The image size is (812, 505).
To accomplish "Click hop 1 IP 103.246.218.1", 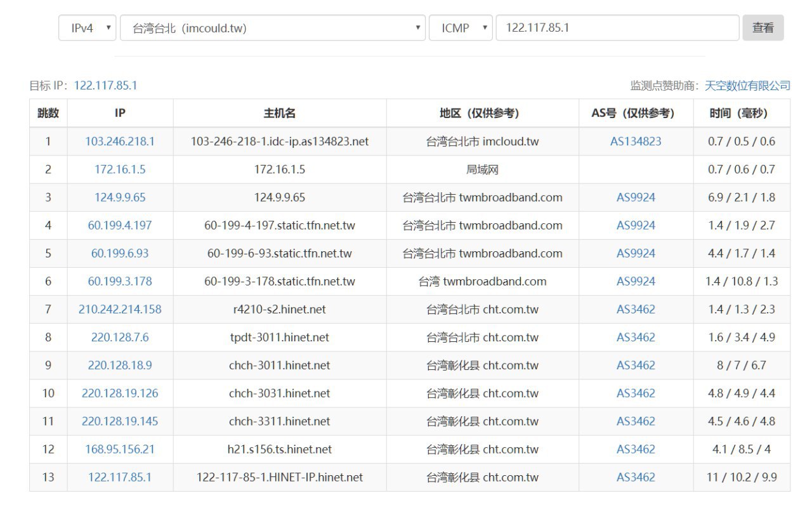I will [x=120, y=141].
